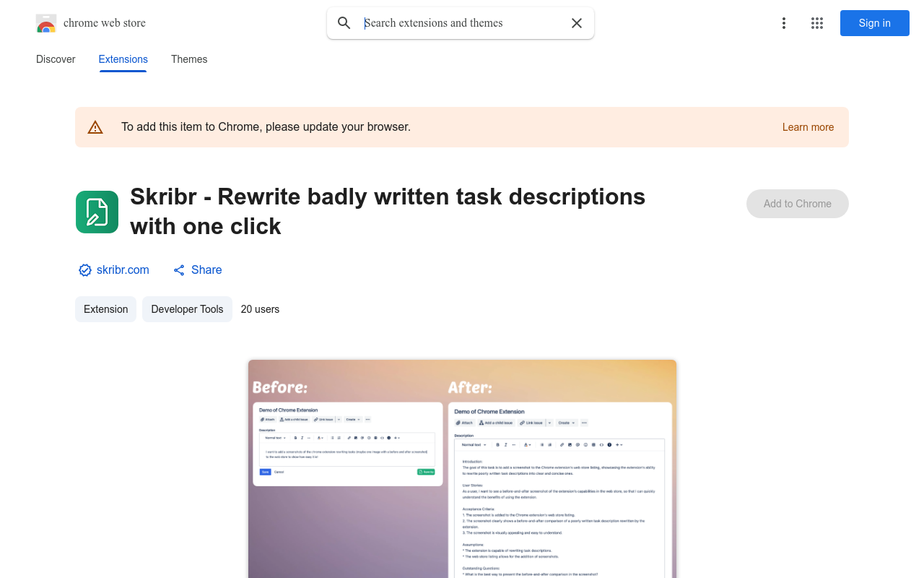Click the Chrome Web Store logo
924x578 pixels.
(46, 23)
